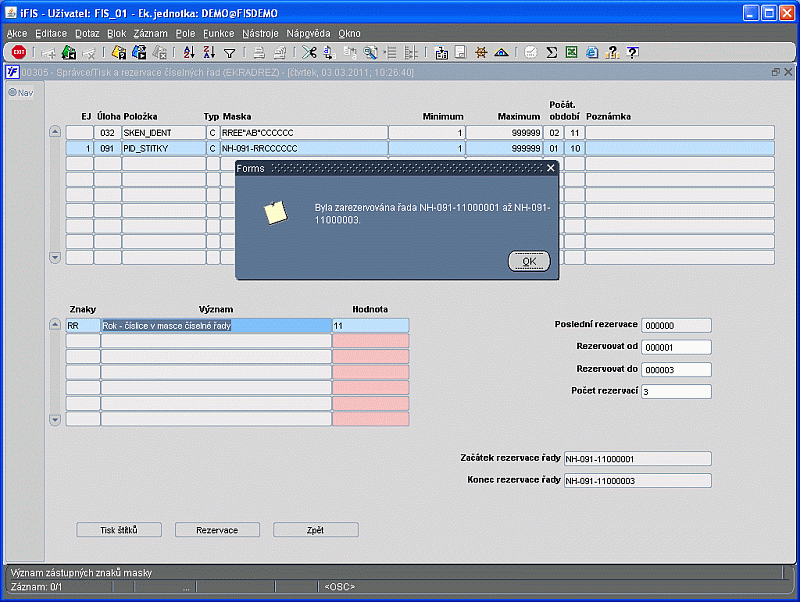Viewport: 800px width, 602px height.
Task: Open the Nástroje menu
Action: [260, 34]
